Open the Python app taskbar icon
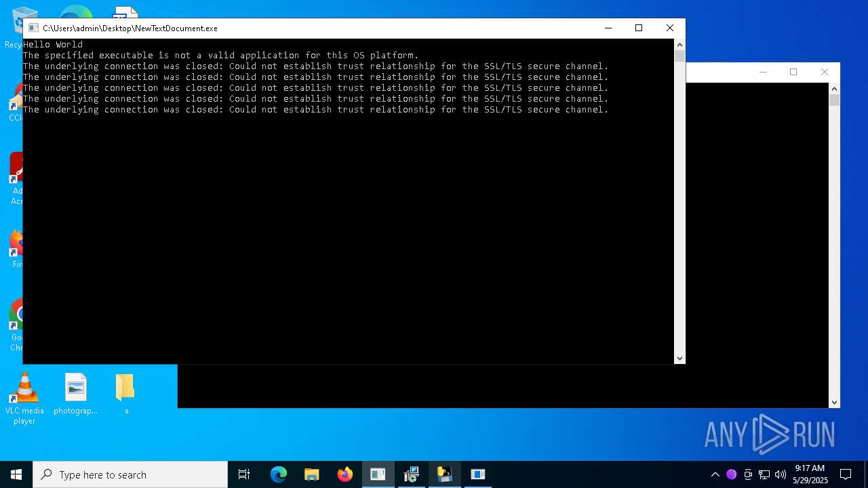Screen dimensions: 868x488 pos(444,474)
